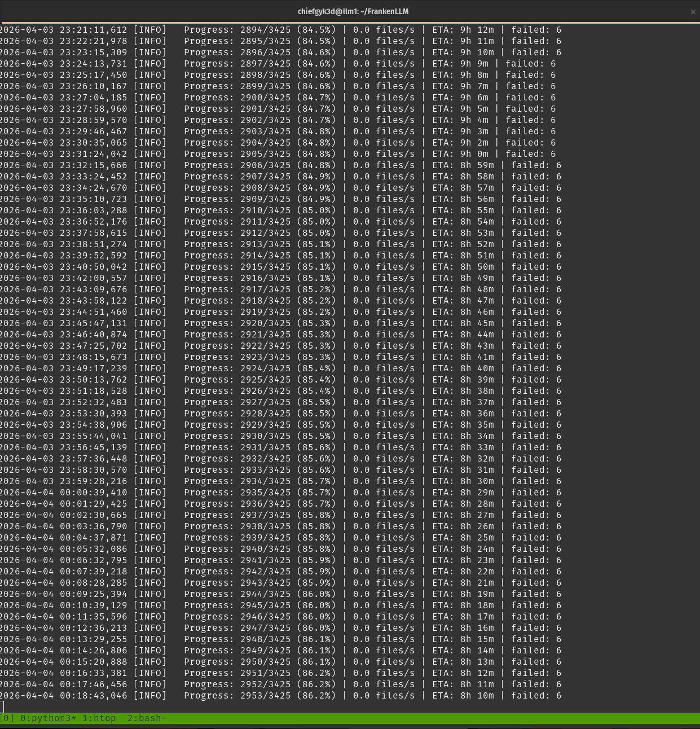Switch to tmux window 2:bash-
This screenshot has height=729, width=700.
147,718
